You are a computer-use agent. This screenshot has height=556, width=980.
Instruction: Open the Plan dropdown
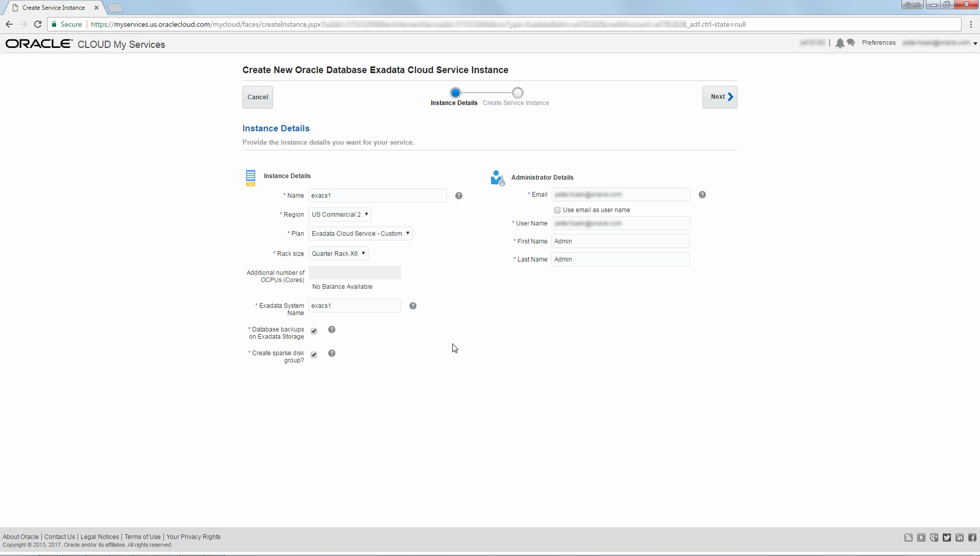coord(360,234)
